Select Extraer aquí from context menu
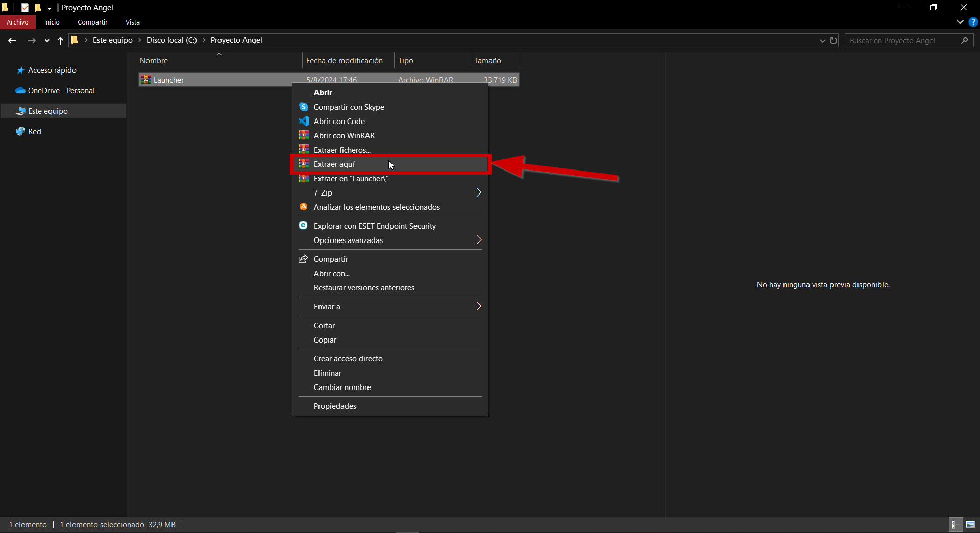The image size is (980, 533). 334,164
